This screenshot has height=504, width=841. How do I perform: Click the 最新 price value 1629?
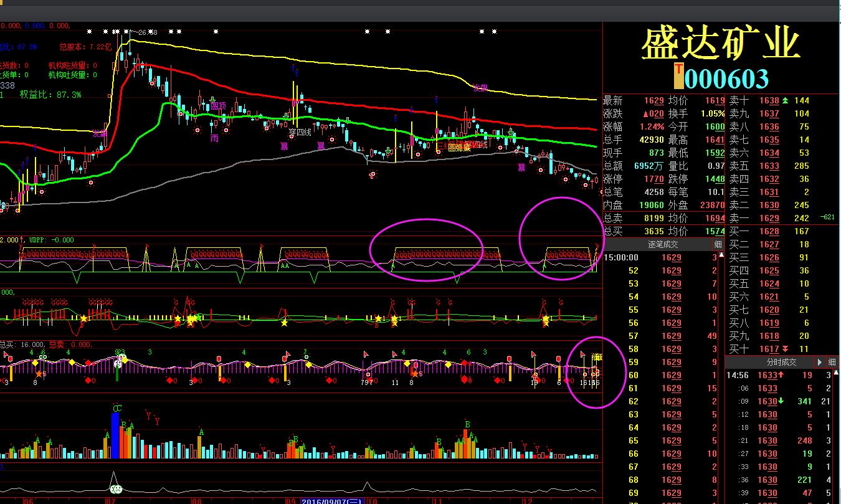point(653,100)
